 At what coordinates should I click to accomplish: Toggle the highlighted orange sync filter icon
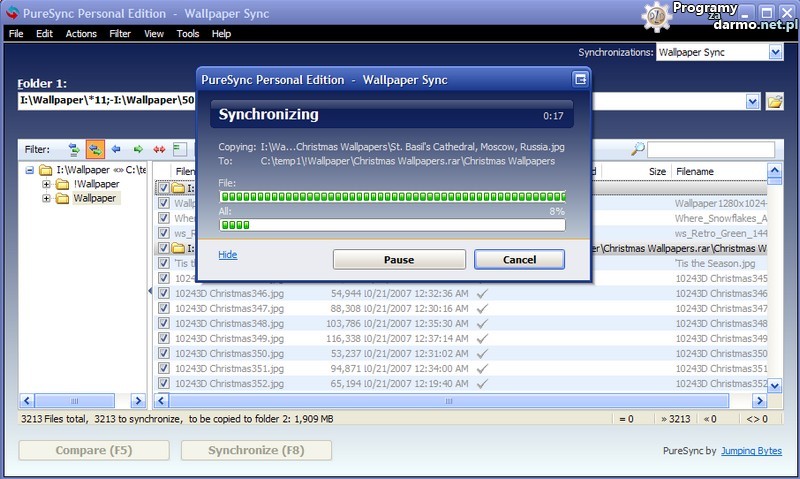coord(94,149)
